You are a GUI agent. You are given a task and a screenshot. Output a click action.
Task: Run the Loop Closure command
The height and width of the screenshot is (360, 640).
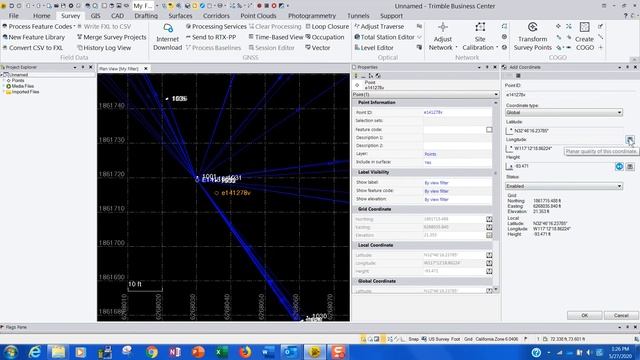point(327,26)
